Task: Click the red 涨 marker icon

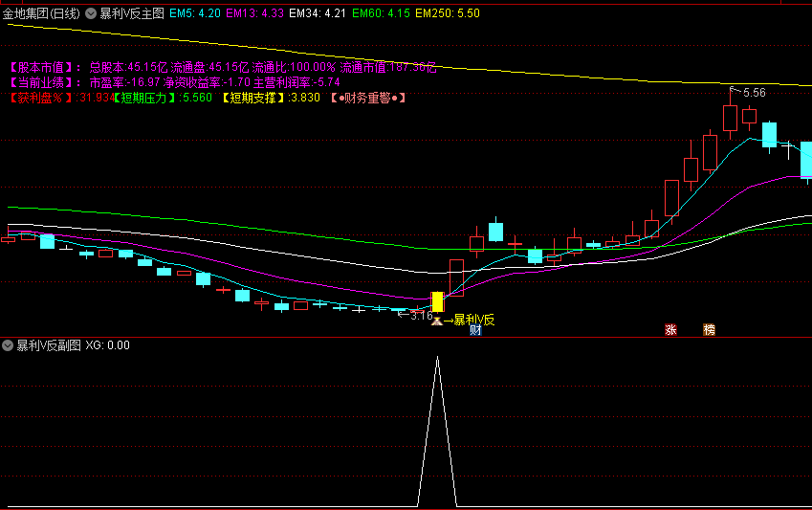Action: (670, 329)
